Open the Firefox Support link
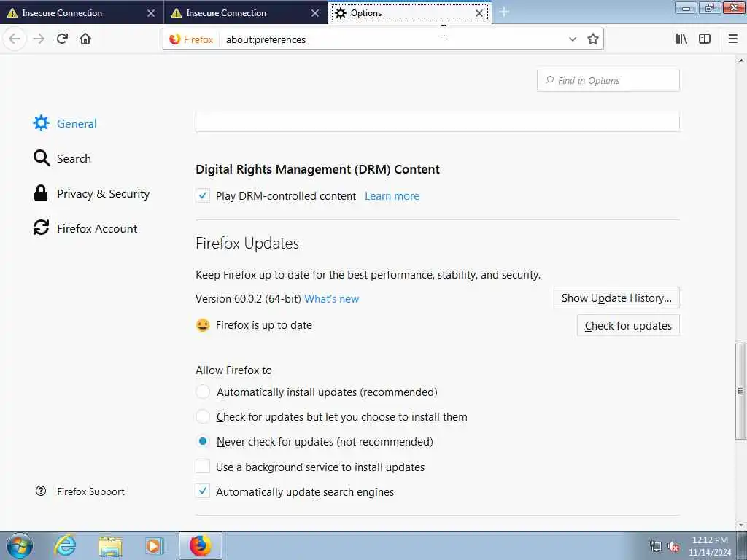 pyautogui.click(x=90, y=491)
